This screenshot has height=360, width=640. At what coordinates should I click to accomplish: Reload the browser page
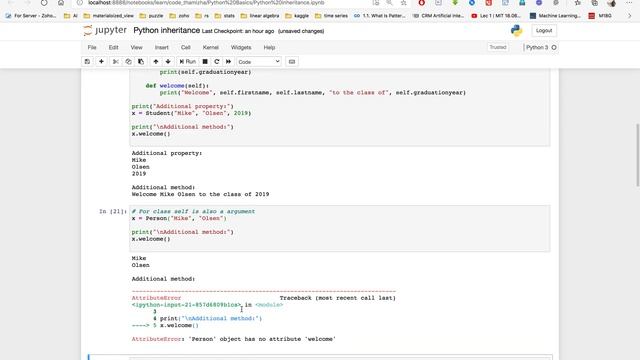[44, 3]
